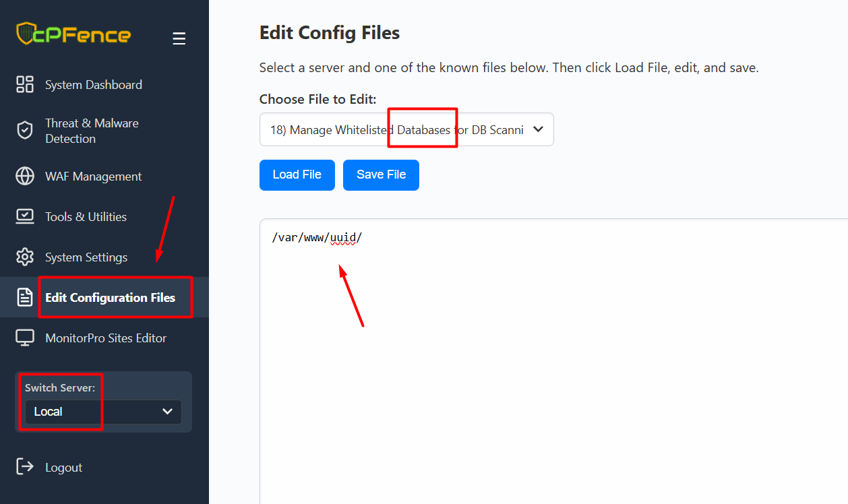Click the WAF Management globe icon

[x=25, y=177]
